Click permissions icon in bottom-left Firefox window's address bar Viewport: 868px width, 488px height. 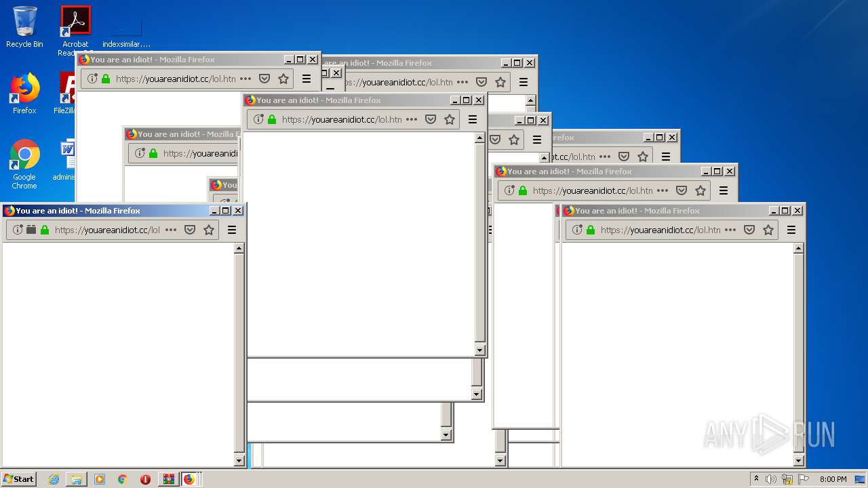click(31, 230)
